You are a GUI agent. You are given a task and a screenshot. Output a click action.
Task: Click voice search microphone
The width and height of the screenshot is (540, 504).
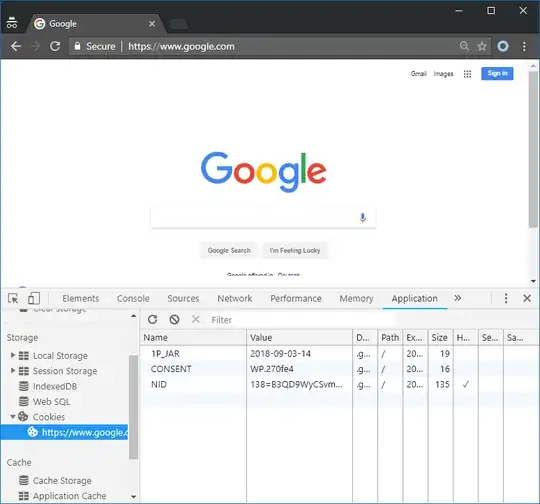pos(363,217)
